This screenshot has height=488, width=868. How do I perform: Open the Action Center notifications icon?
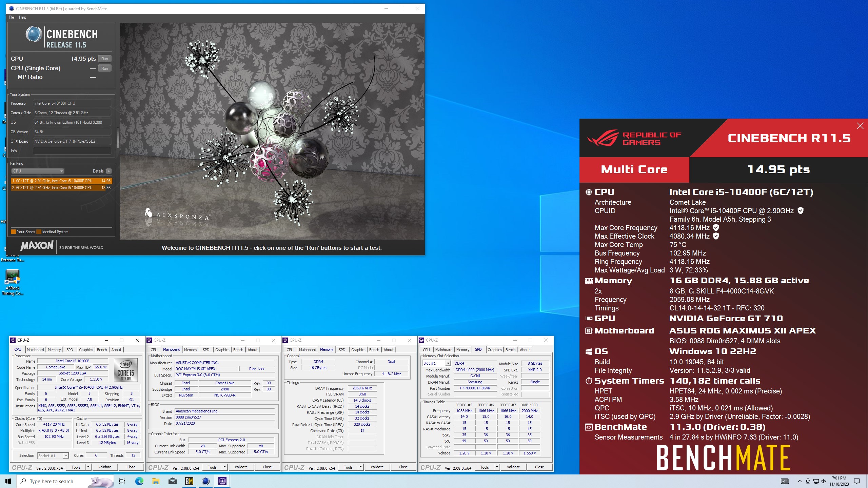(x=857, y=481)
